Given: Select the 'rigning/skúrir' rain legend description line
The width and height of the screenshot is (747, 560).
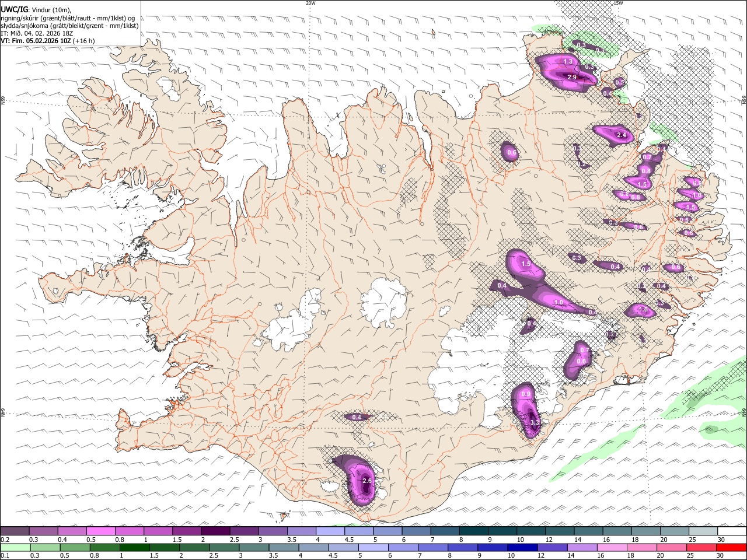Looking at the screenshot, I should pyautogui.click(x=67, y=18).
